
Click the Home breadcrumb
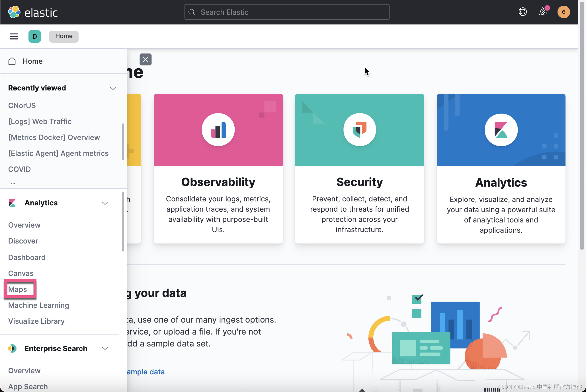(64, 36)
